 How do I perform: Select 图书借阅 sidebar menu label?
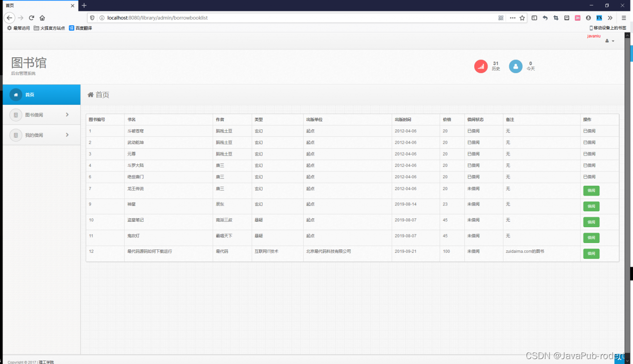34,115
